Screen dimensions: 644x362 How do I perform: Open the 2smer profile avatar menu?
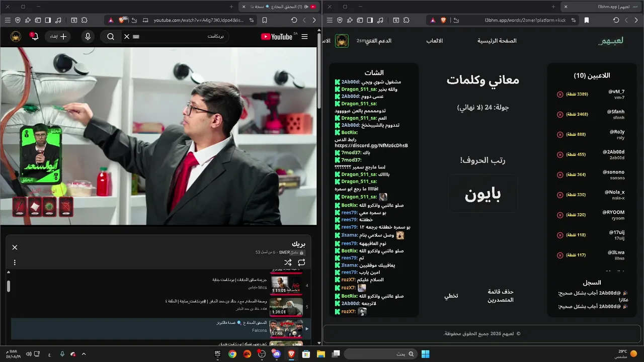tap(342, 41)
